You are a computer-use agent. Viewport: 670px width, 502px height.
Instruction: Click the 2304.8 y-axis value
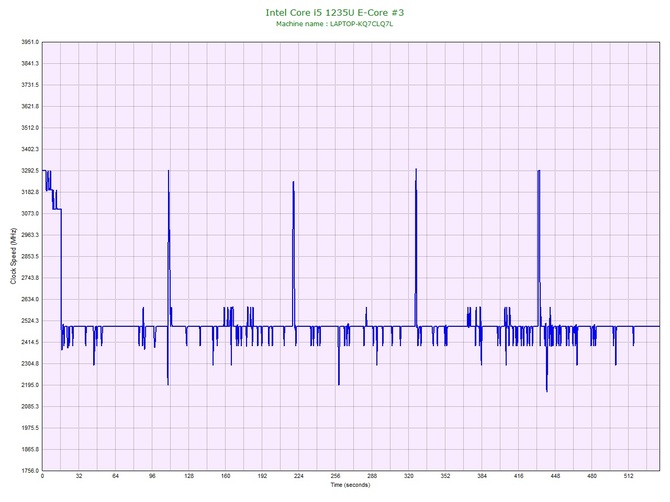click(x=30, y=364)
